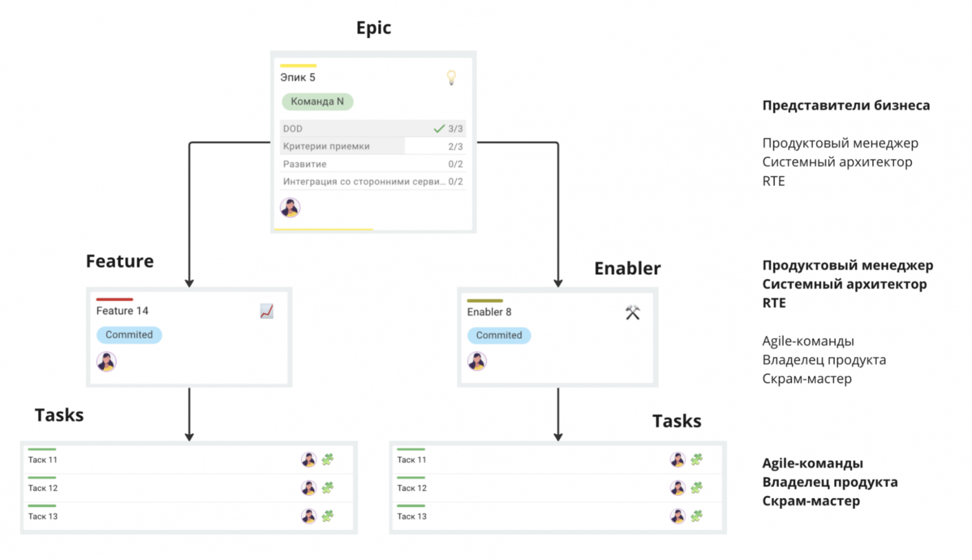Click the chart icon on Feature 14 card
972x560 pixels.
(267, 311)
